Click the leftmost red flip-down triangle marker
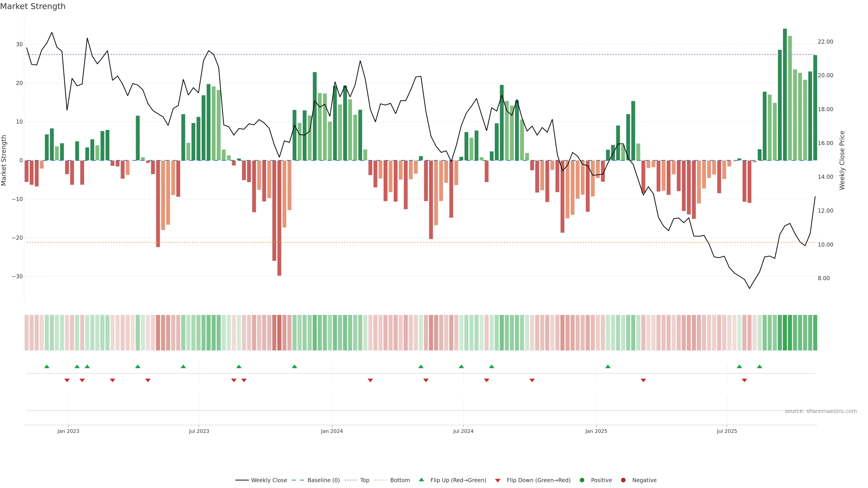Image resolution: width=868 pixels, height=488 pixels. click(x=67, y=380)
